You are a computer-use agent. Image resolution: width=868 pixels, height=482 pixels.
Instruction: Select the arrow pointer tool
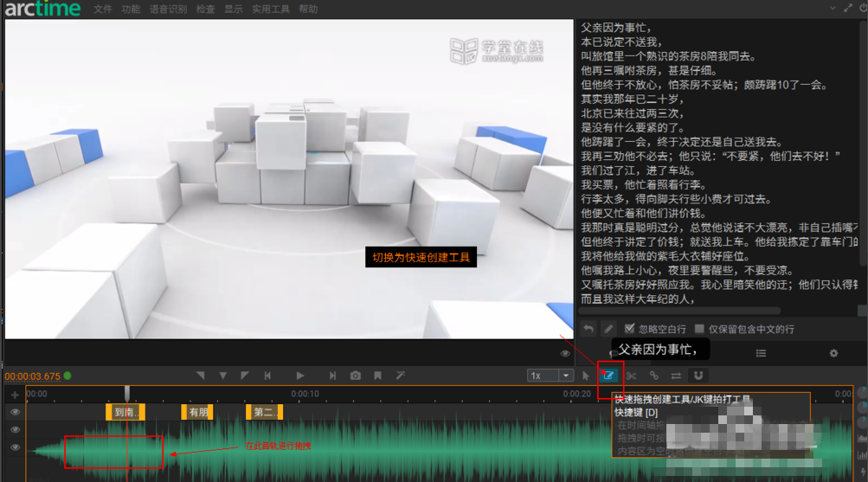586,376
